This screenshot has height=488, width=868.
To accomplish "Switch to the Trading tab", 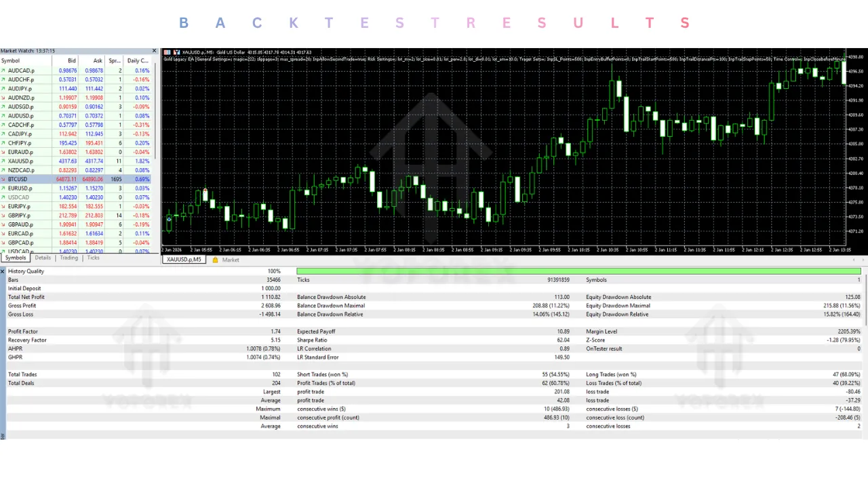I will tap(68, 258).
